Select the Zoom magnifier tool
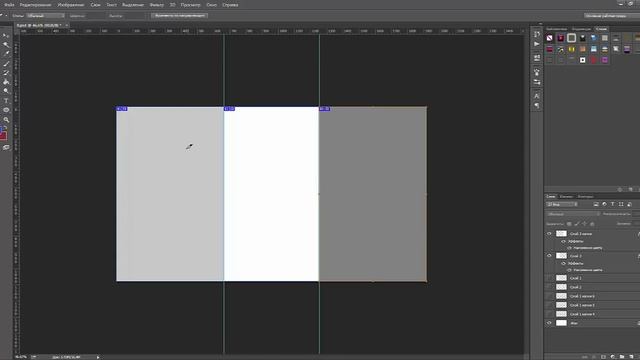The width and height of the screenshot is (640, 360). tap(6, 120)
